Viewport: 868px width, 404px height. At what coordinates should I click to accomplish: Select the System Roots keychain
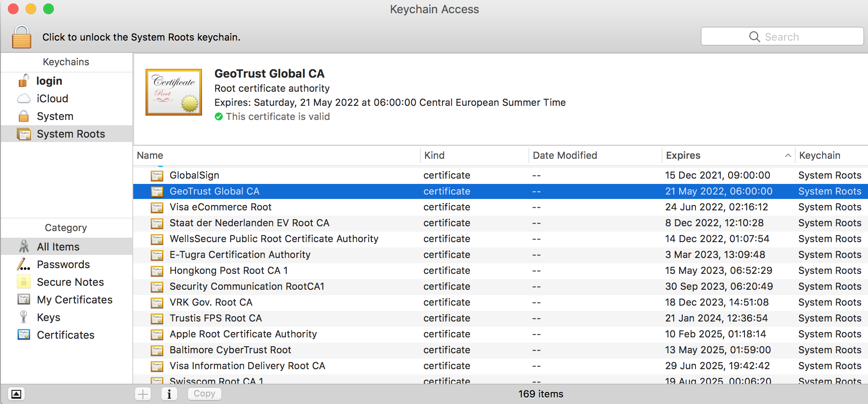click(x=66, y=134)
